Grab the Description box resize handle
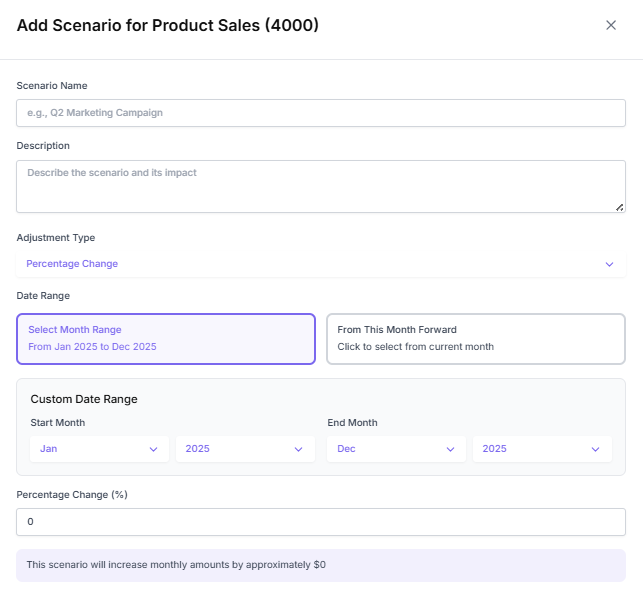Screen dimensions: 643x615 (620, 207)
